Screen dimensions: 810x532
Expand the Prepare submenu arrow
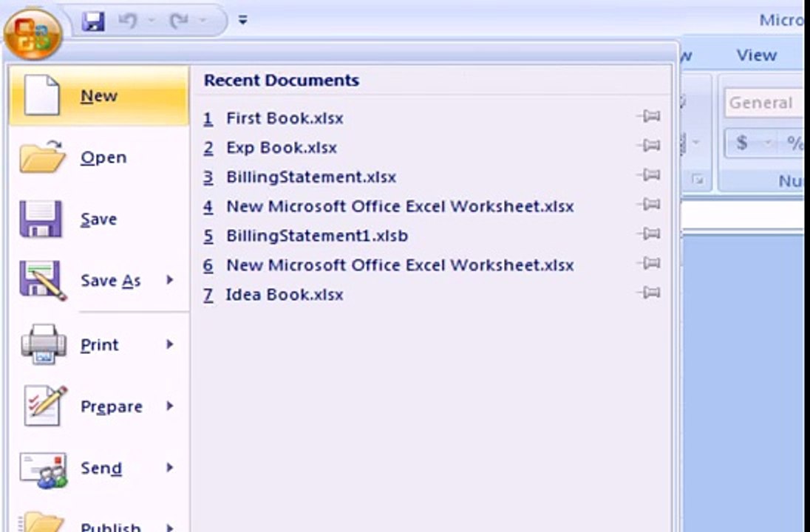(169, 406)
